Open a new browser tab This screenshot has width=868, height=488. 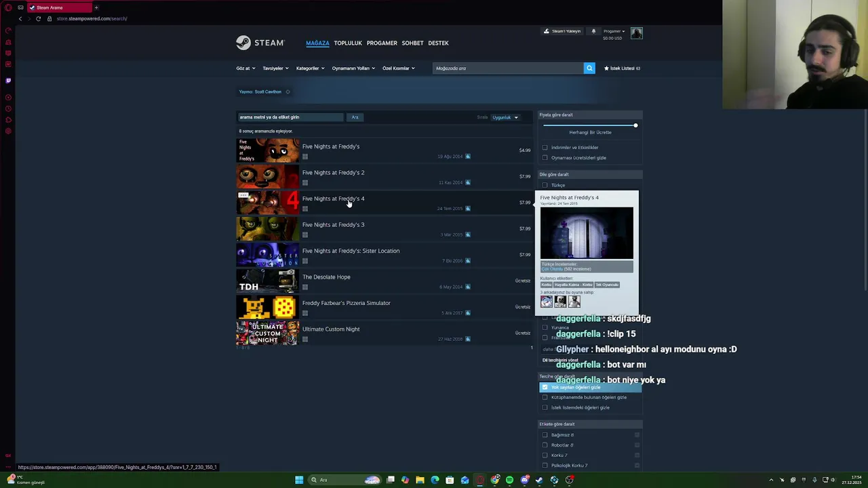(x=96, y=7)
